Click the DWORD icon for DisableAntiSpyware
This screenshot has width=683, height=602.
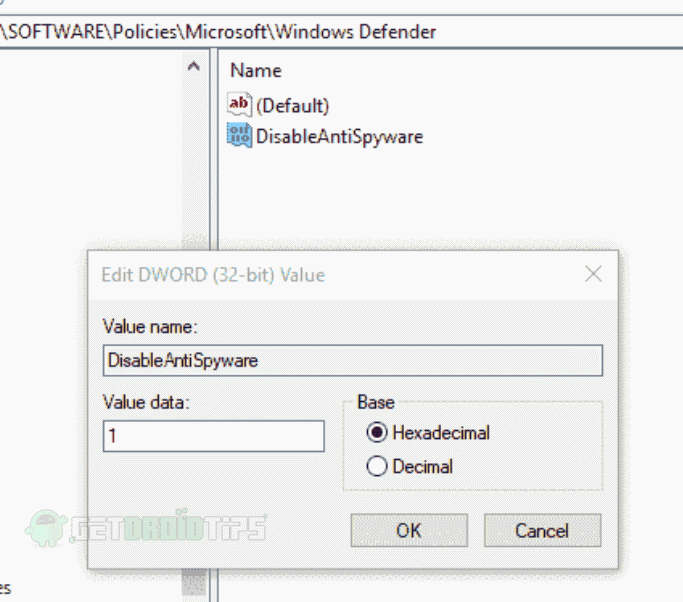(x=239, y=136)
